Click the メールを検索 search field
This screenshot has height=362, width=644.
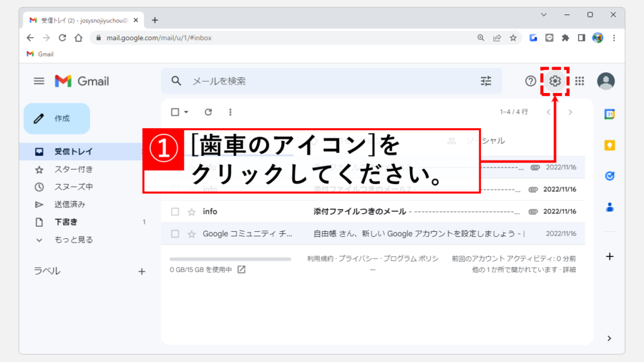tap(327, 81)
